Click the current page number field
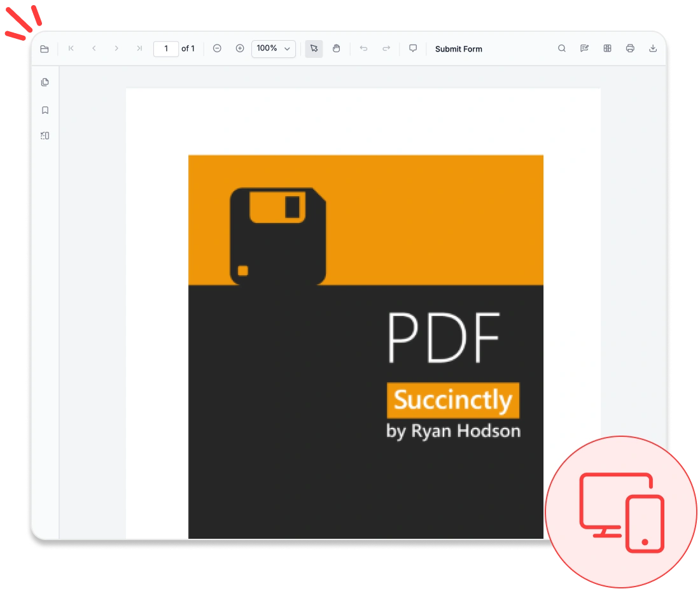 166,48
